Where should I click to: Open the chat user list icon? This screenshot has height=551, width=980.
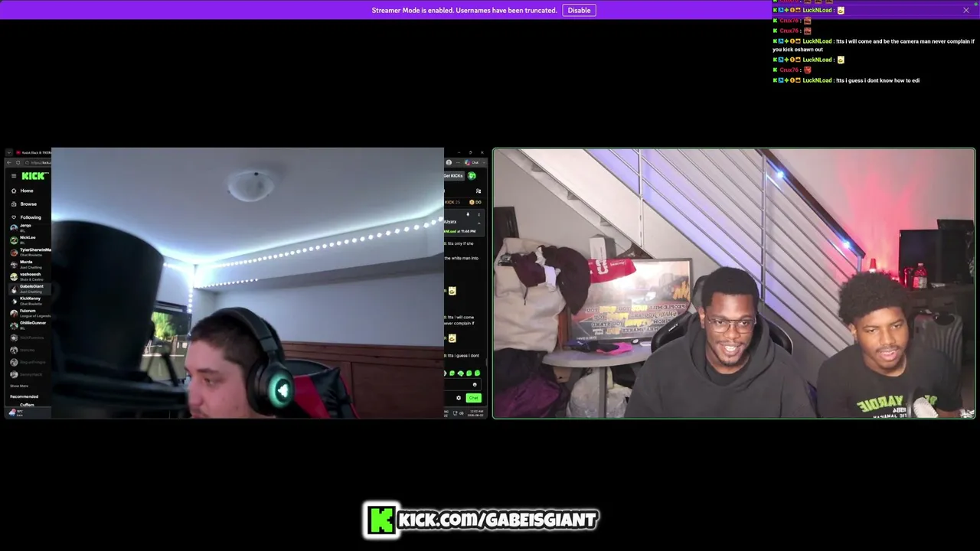point(479,191)
